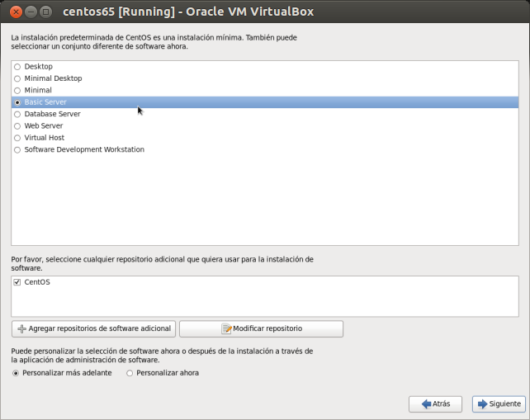Choose Software Development Workstation radio button
This screenshot has height=420, width=530.
17,149
